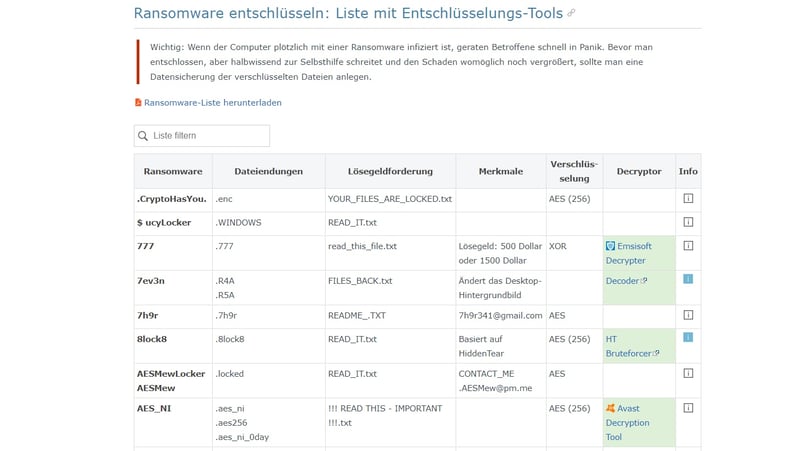Open info icon for AES_NI row

[688, 408]
